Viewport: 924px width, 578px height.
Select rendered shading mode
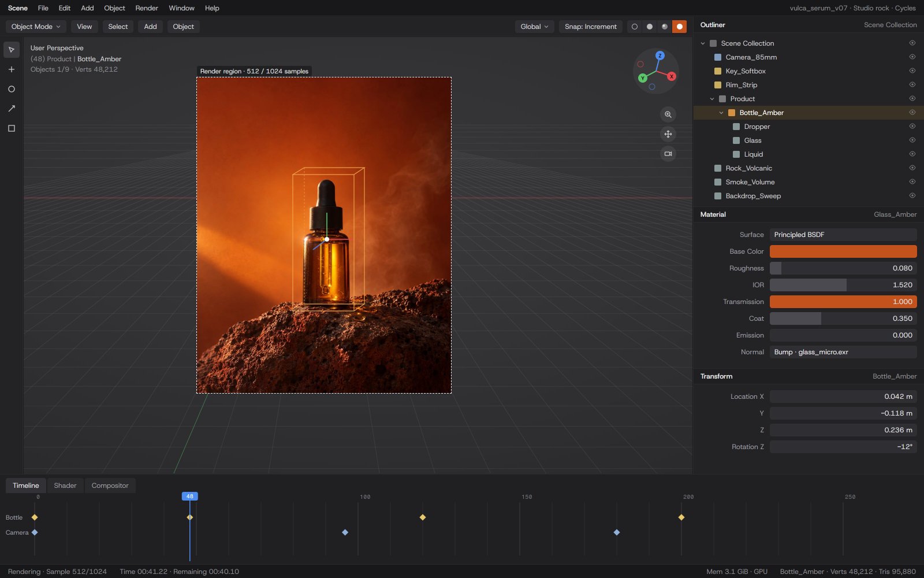pyautogui.click(x=680, y=27)
